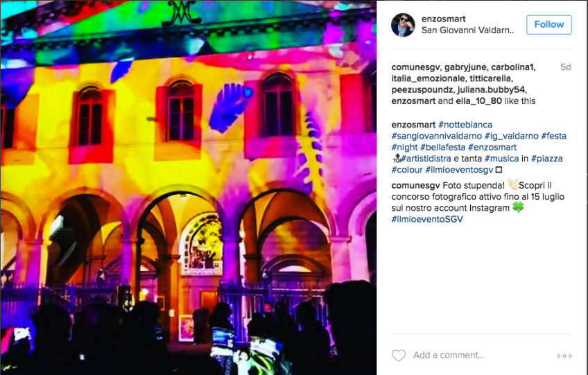Open the #piazza hashtag
The image size is (588, 375).
(546, 158)
